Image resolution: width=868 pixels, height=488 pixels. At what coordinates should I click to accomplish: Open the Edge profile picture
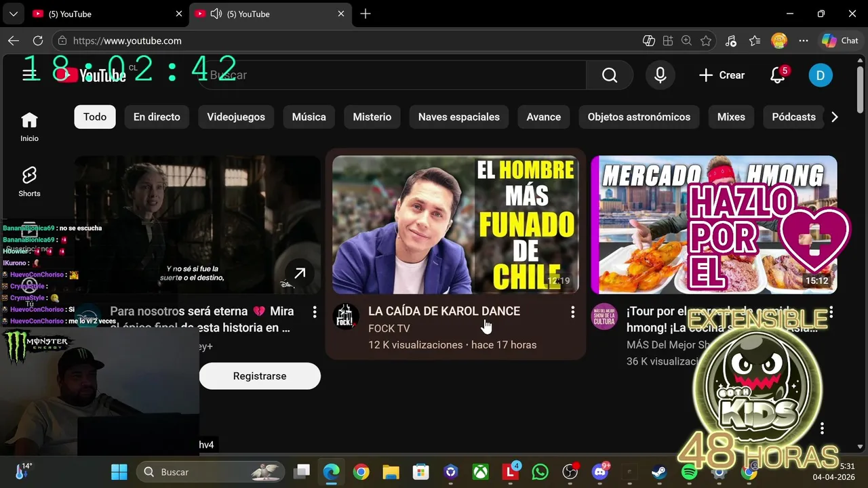click(x=779, y=41)
